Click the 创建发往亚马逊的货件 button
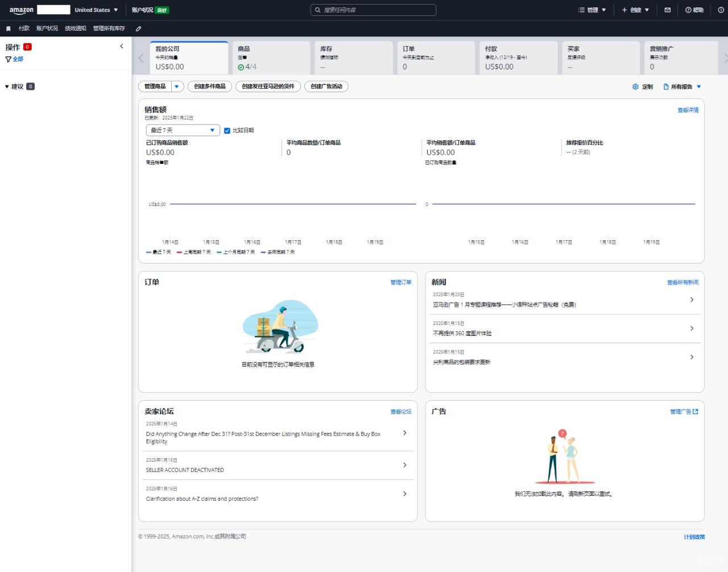 point(268,87)
